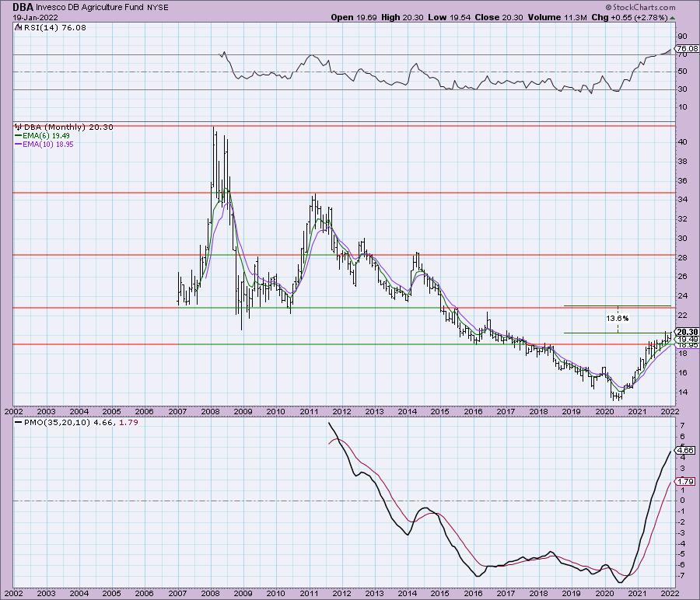Click the Volume 11.3M value
Viewport: 700px width, 600px height.
click(x=557, y=17)
